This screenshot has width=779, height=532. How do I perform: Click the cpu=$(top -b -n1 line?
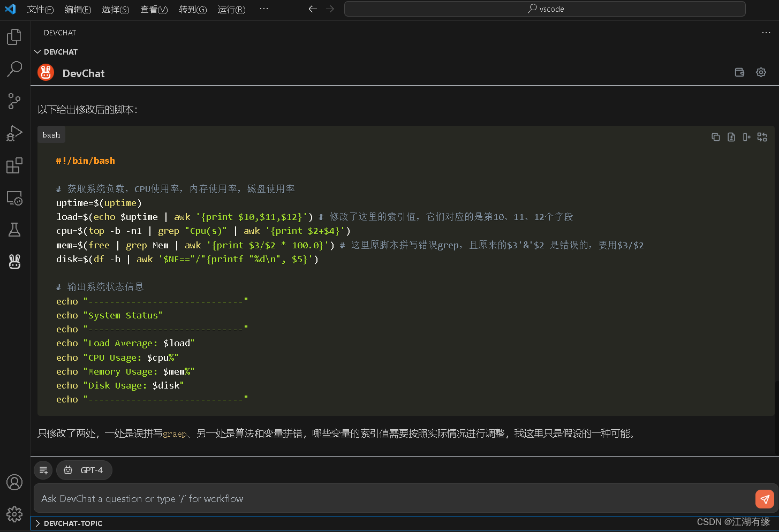pos(203,231)
